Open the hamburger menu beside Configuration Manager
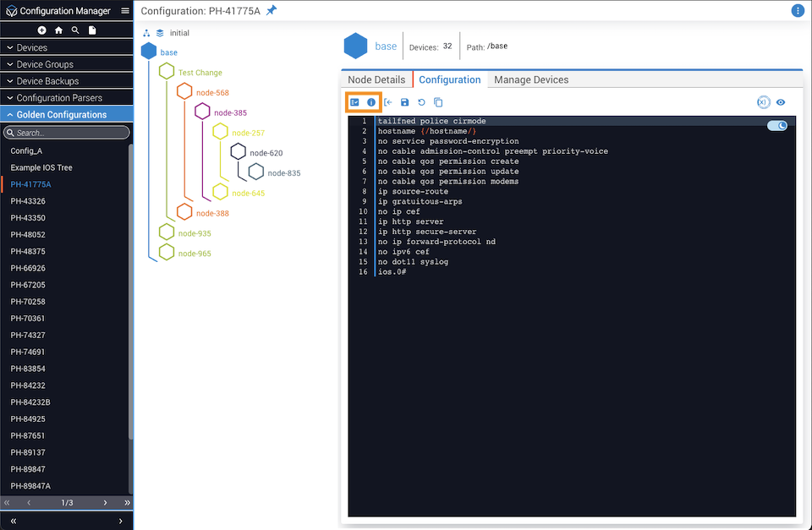This screenshot has height=530, width=812. pyautogui.click(x=125, y=10)
